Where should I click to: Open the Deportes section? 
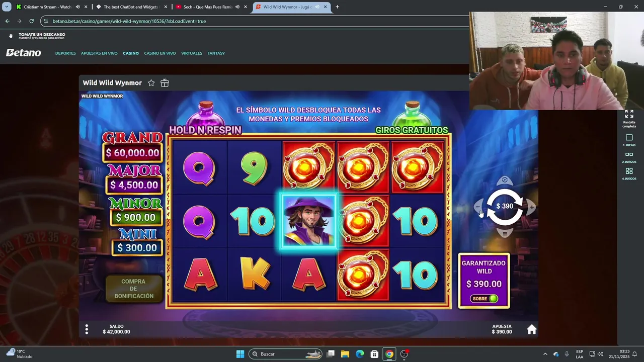coord(65,53)
